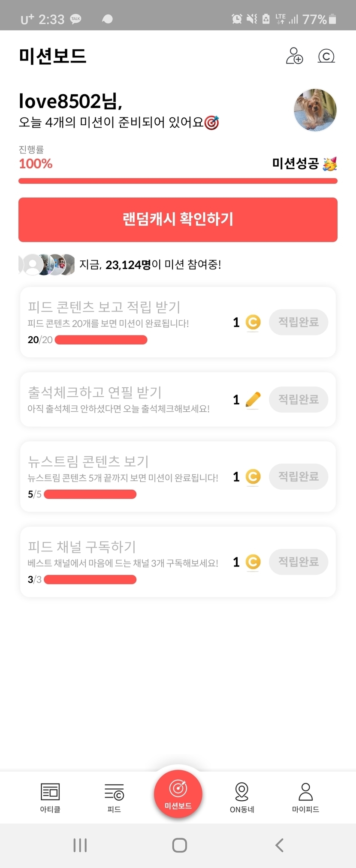Screen dimensions: 356x868
Task: Open the Yorkshire terrier profile photo
Action: pyautogui.click(x=315, y=110)
